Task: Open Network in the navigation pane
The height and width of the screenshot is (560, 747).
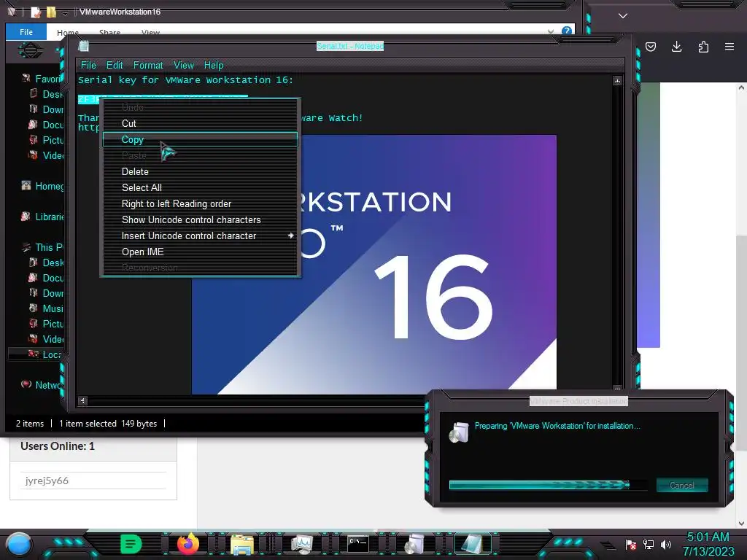Action: pyautogui.click(x=49, y=385)
